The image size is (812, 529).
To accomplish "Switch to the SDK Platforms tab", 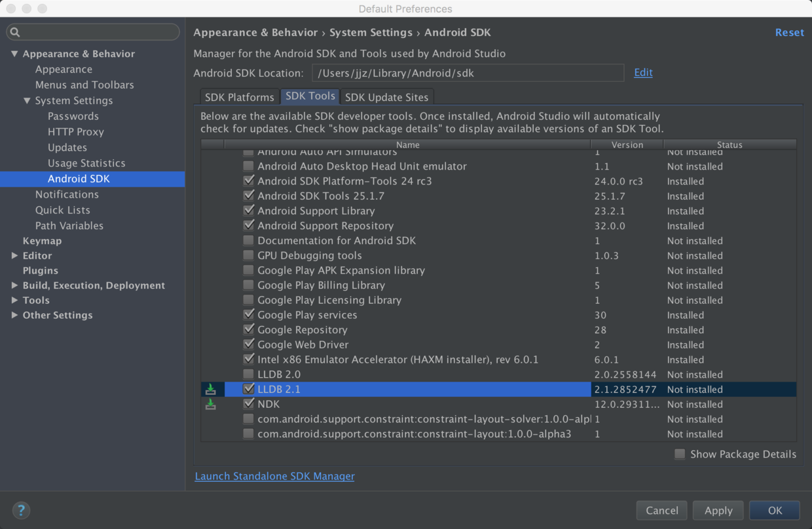I will 239,97.
